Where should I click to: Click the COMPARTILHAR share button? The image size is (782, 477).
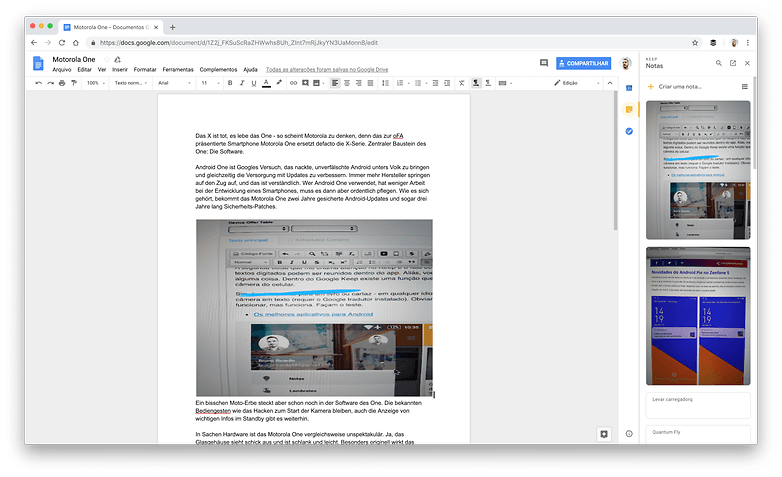tap(584, 63)
